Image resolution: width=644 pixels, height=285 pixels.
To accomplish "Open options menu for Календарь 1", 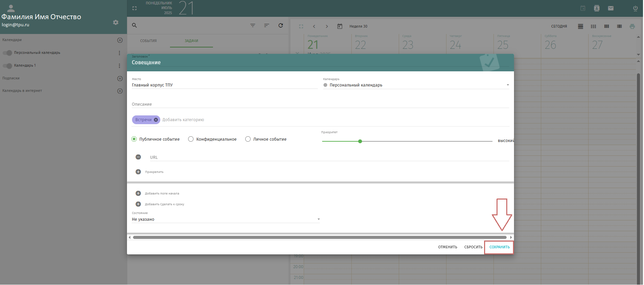I will pos(119,66).
